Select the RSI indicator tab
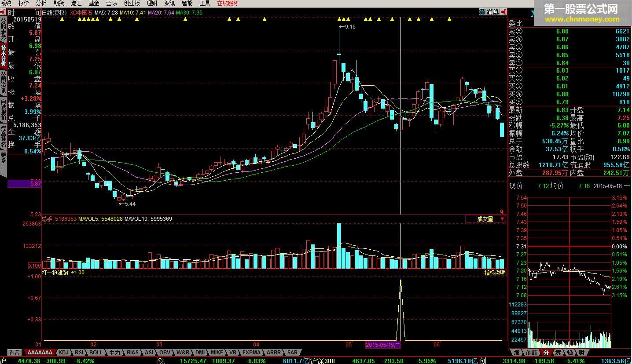 click(x=79, y=353)
